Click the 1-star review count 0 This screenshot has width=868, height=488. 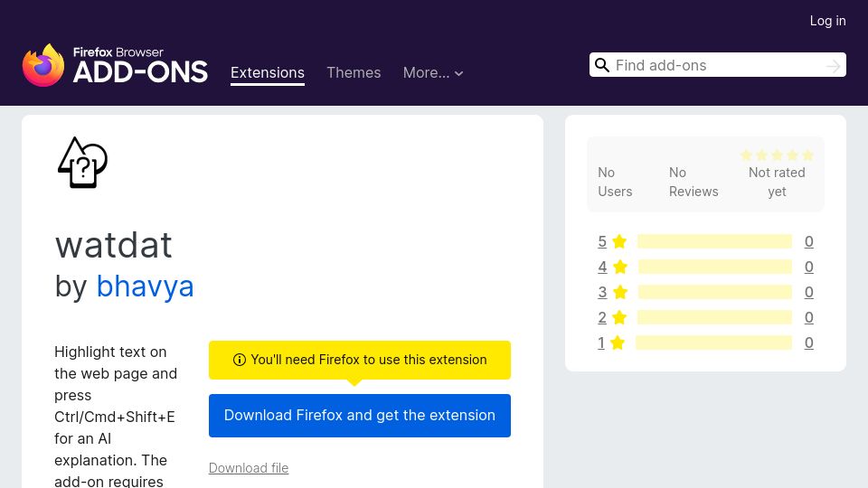tap(808, 343)
